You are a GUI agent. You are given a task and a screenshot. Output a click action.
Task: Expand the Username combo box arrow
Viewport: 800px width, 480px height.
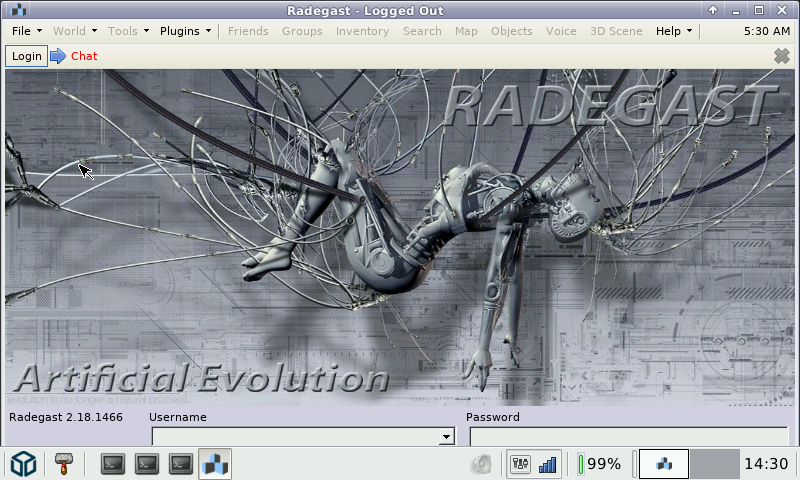coord(445,437)
